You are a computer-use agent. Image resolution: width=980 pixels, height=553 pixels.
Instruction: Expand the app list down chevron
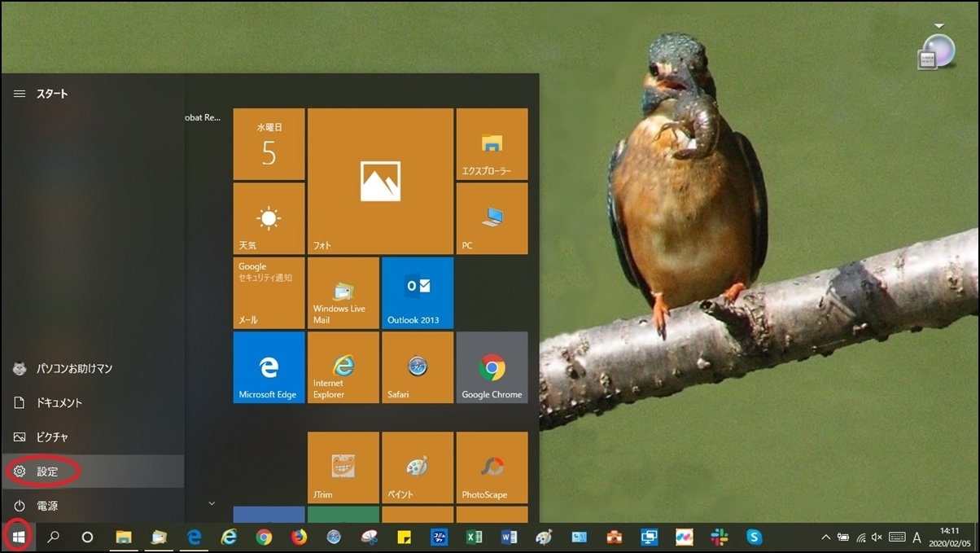(x=212, y=503)
